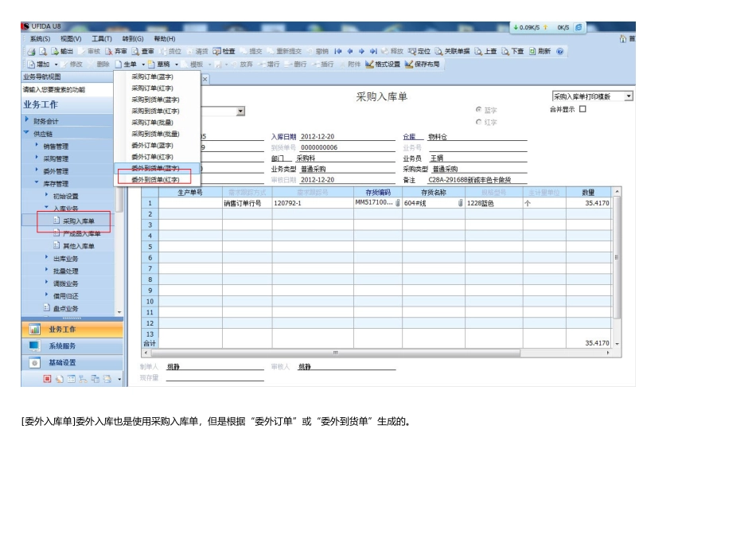Open the 生单 dropdown arrow
Image resolution: width=756 pixels, height=535 pixels.
pos(143,64)
